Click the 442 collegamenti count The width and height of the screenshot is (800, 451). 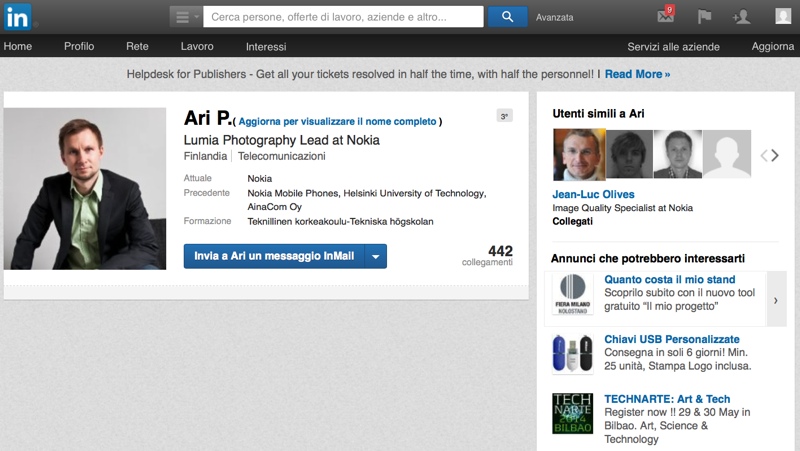pos(488,255)
